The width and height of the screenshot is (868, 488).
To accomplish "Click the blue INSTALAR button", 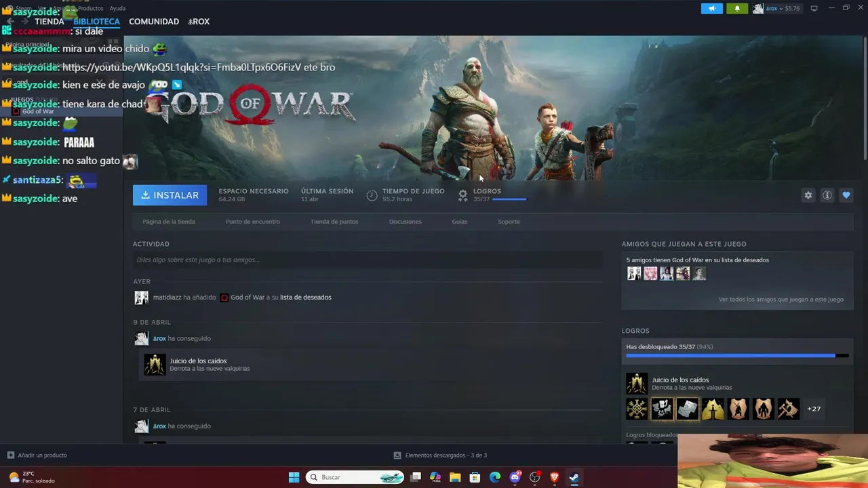I will pyautogui.click(x=170, y=195).
